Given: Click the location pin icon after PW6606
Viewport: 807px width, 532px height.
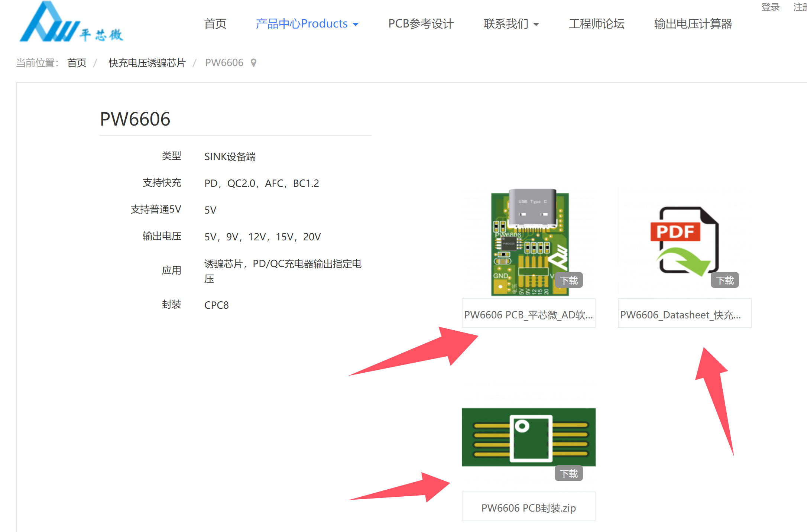Looking at the screenshot, I should [254, 63].
